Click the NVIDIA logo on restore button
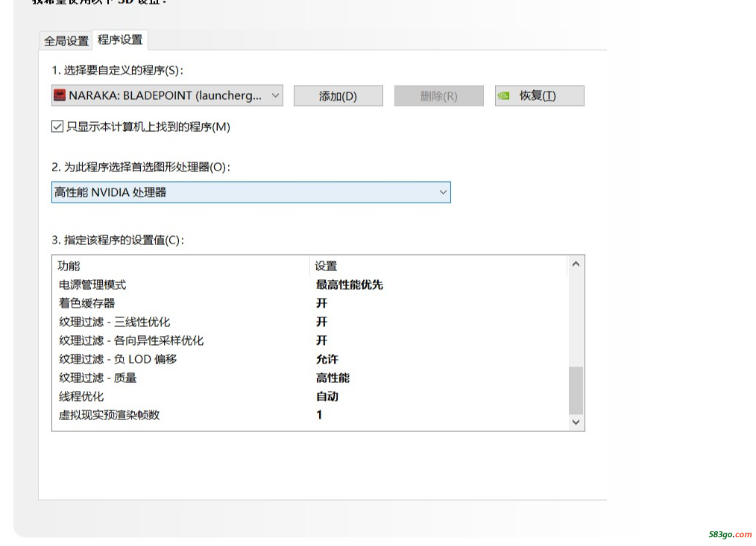756x546 pixels. (x=505, y=95)
